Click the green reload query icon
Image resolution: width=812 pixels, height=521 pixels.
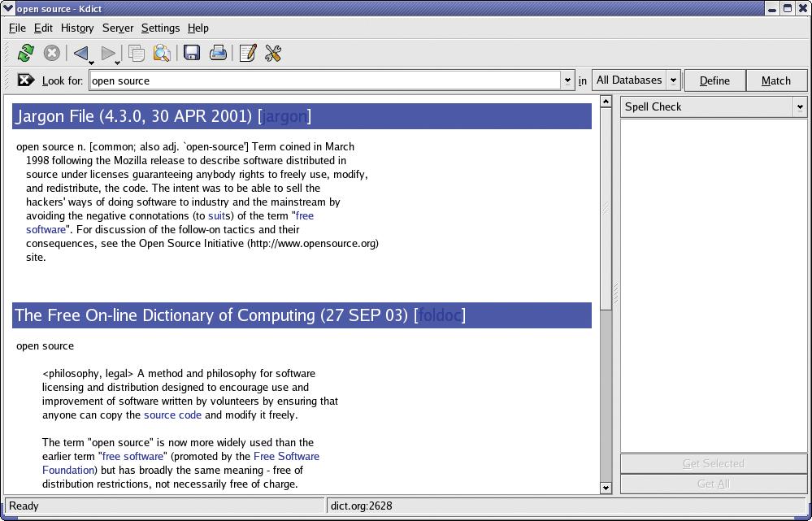25,53
